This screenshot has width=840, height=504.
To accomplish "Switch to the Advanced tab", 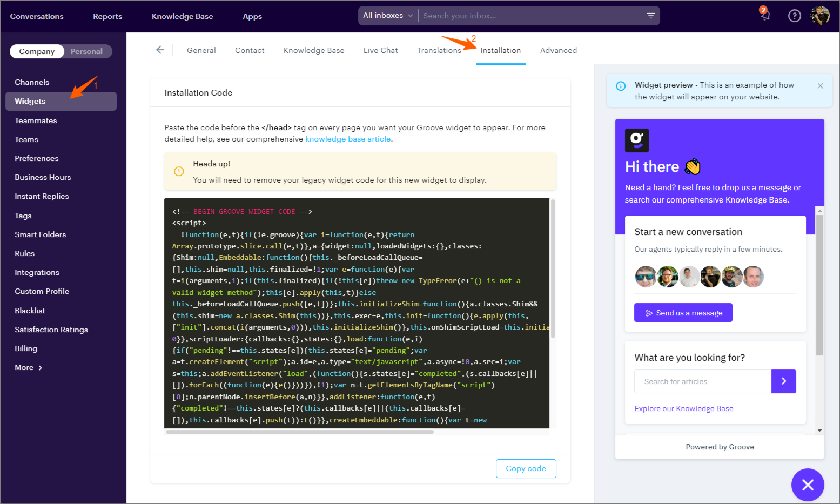I will pyautogui.click(x=559, y=50).
